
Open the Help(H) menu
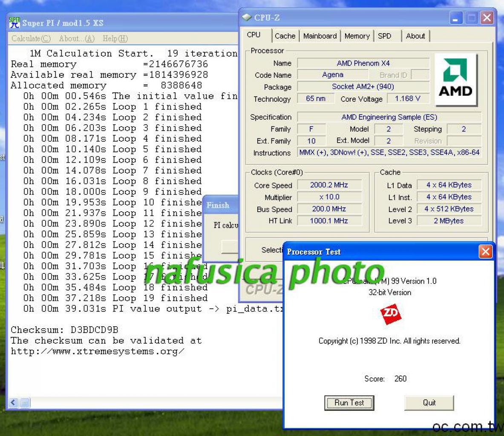coord(115,39)
